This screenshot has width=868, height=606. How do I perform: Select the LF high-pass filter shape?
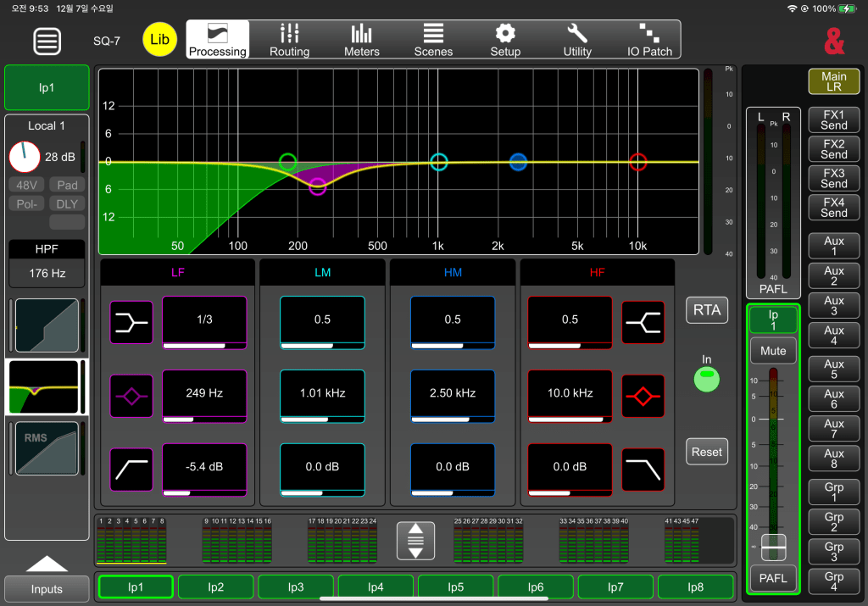click(131, 469)
